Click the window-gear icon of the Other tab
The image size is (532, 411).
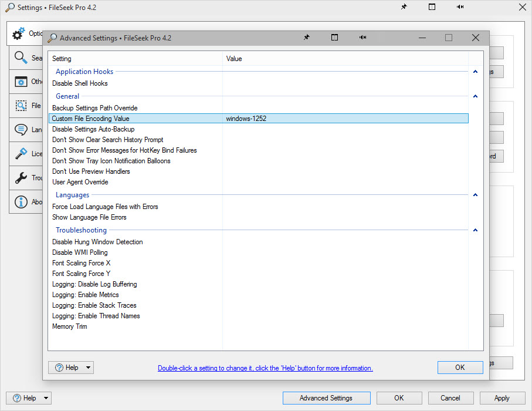coord(21,82)
